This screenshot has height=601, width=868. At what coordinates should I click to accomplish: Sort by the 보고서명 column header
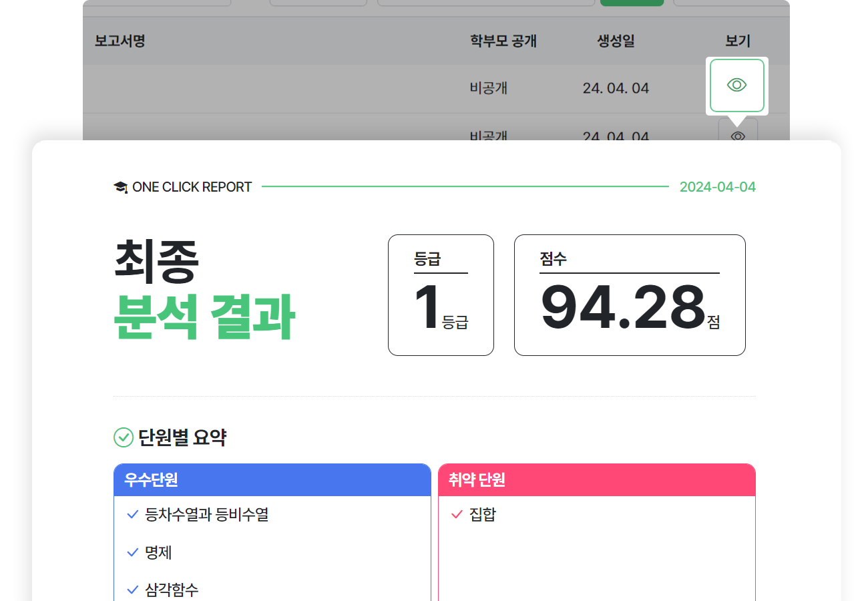pyautogui.click(x=120, y=41)
